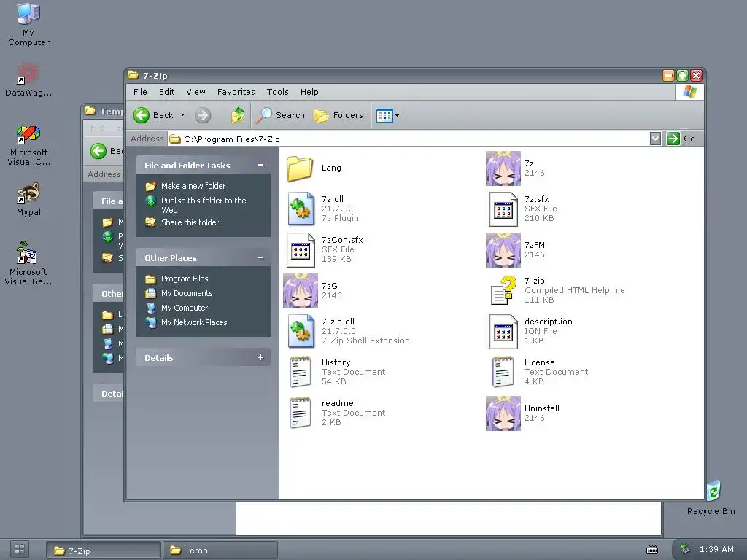Select the 7z.dll plugin file icon
This screenshot has height=560, width=747.
point(301,209)
